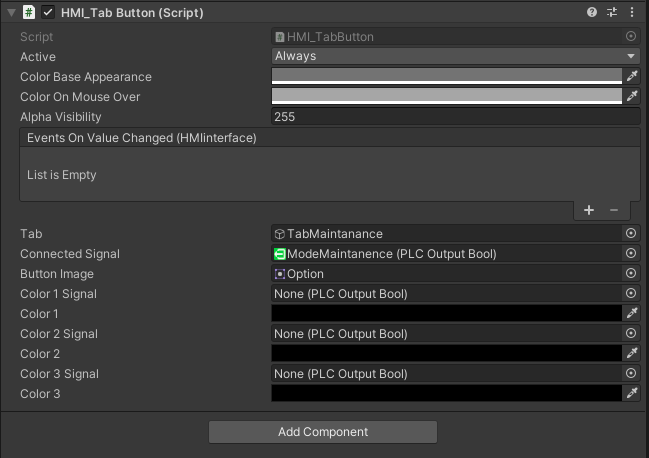This screenshot has width=649, height=458.
Task: Open object picker for Button Image
Action: point(631,274)
